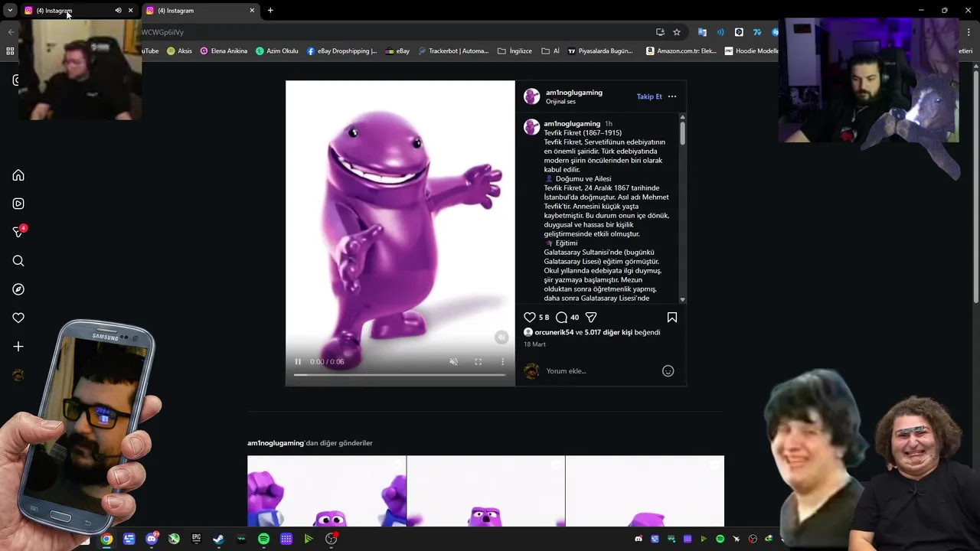Open Azim Okulu bookmark
Screen dimensions: 980x551
(276, 51)
